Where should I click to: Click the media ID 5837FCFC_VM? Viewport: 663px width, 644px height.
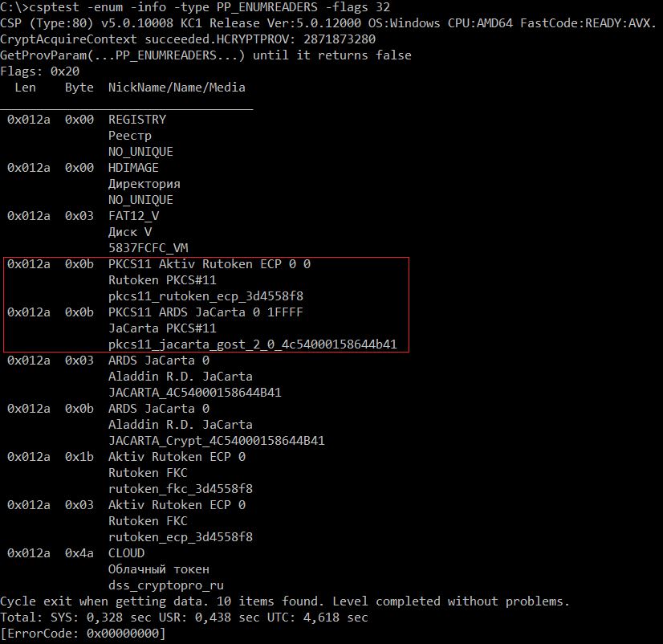[x=148, y=248]
